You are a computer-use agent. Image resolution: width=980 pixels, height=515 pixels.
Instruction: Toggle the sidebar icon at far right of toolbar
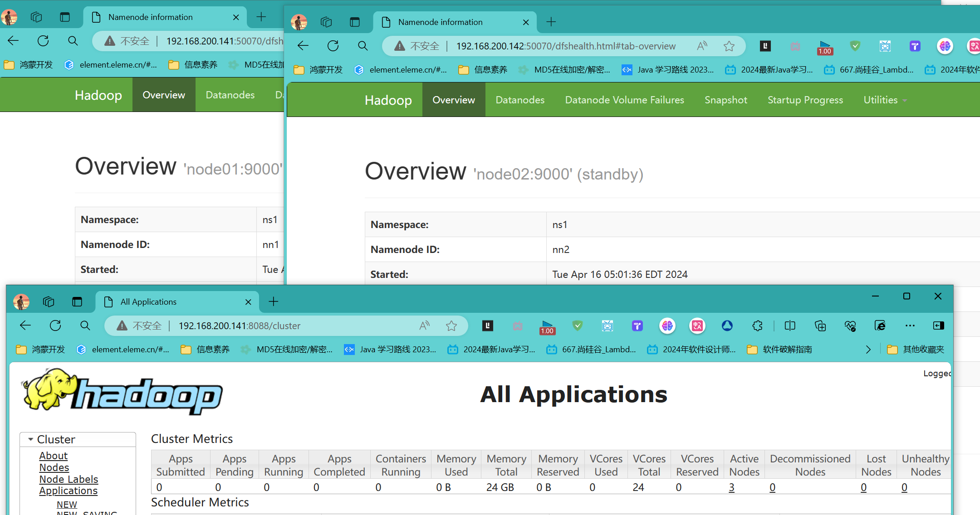pos(939,326)
